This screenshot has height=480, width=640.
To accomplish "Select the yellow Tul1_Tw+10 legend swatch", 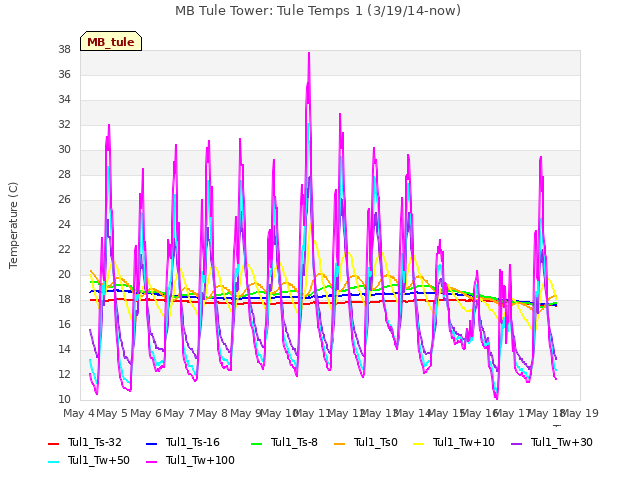I will (x=418, y=443).
